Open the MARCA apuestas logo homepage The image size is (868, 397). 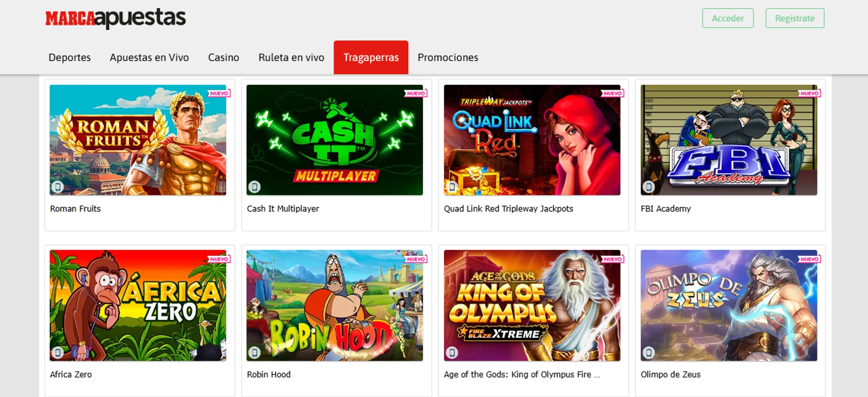[x=116, y=19]
